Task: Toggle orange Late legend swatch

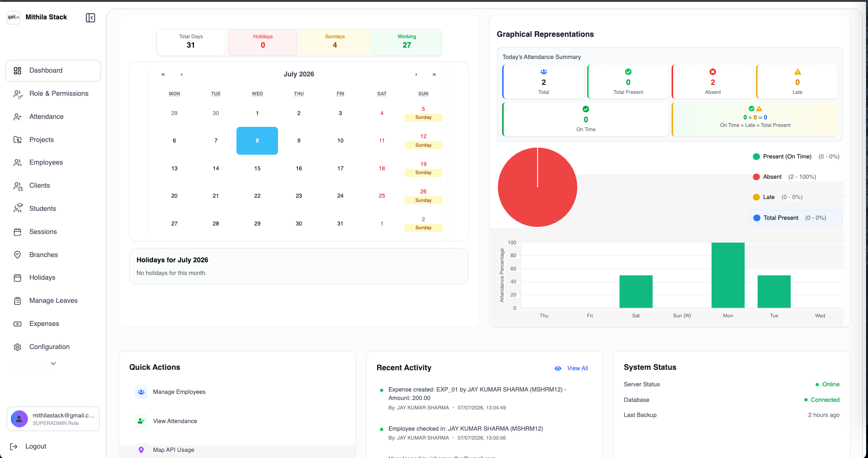Action: click(x=756, y=197)
